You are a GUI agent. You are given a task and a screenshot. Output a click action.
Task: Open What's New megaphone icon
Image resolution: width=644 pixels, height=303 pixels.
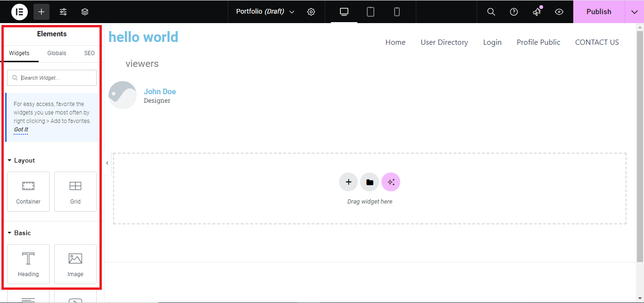point(537,12)
